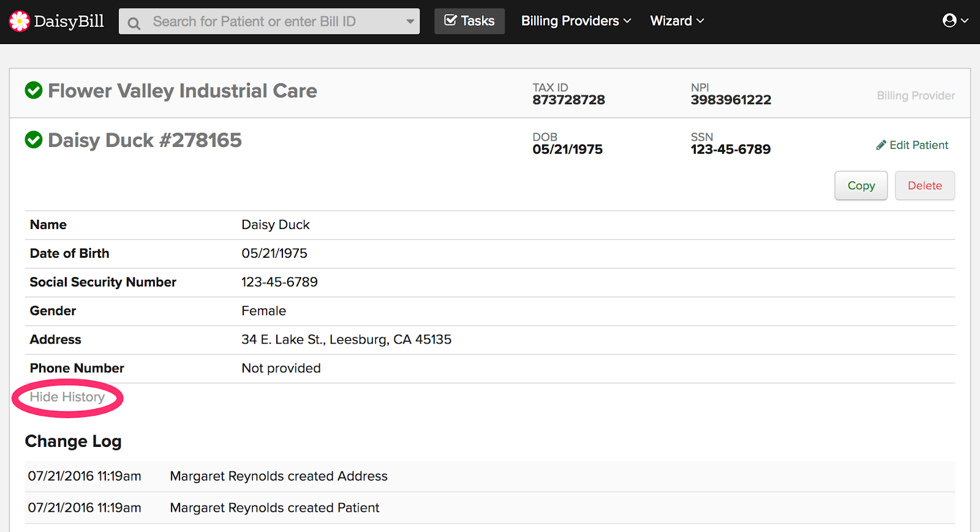Click the DaisyBill flower logo icon
The width and height of the screenshot is (980, 532).
pyautogui.click(x=19, y=21)
